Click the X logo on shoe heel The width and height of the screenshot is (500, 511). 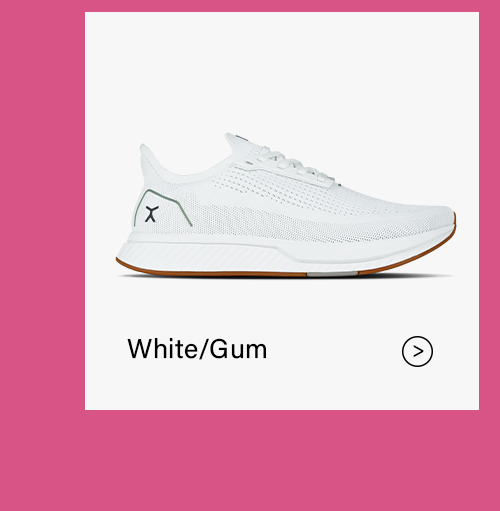pos(151,214)
